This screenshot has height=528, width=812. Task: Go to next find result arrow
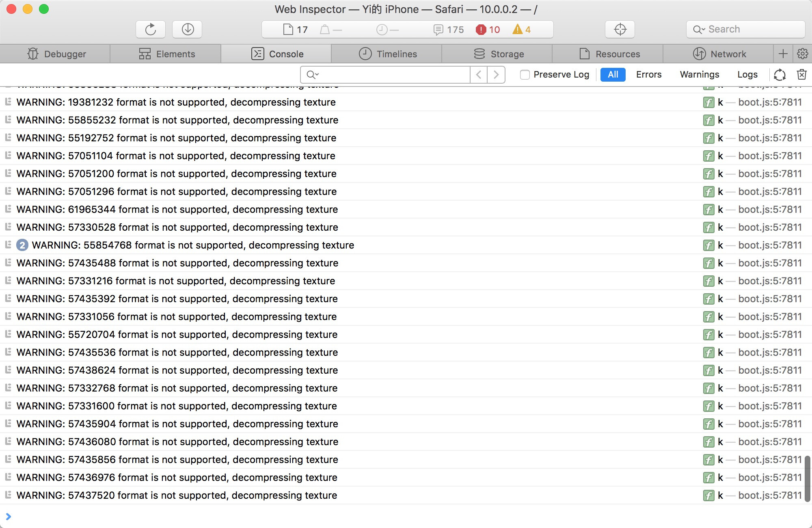coord(496,75)
